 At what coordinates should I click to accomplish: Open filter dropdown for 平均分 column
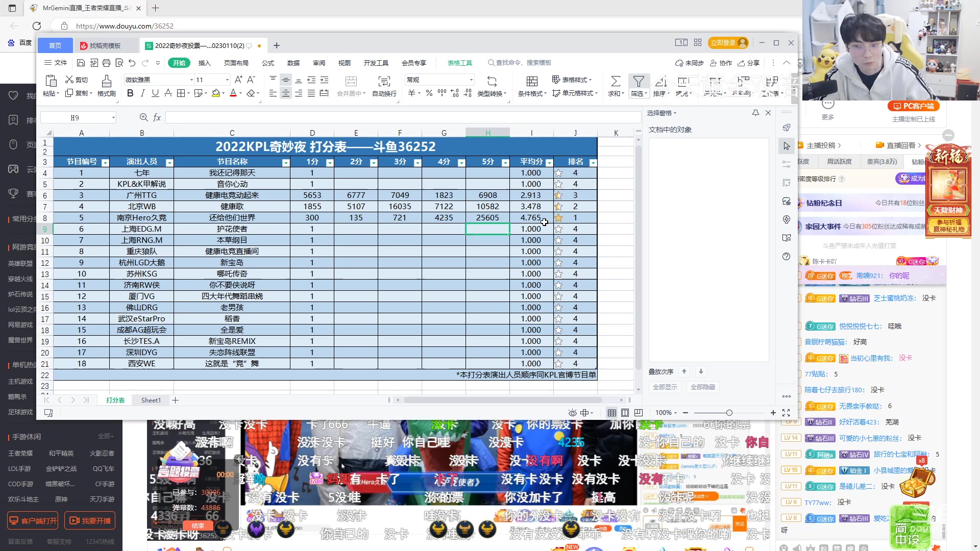point(549,163)
